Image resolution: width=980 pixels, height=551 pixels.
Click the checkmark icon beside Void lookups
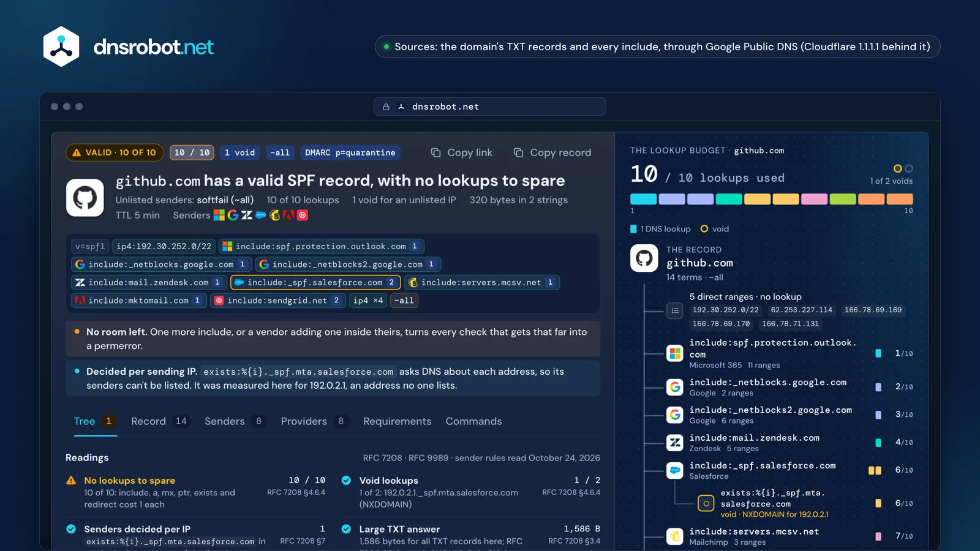coord(346,481)
